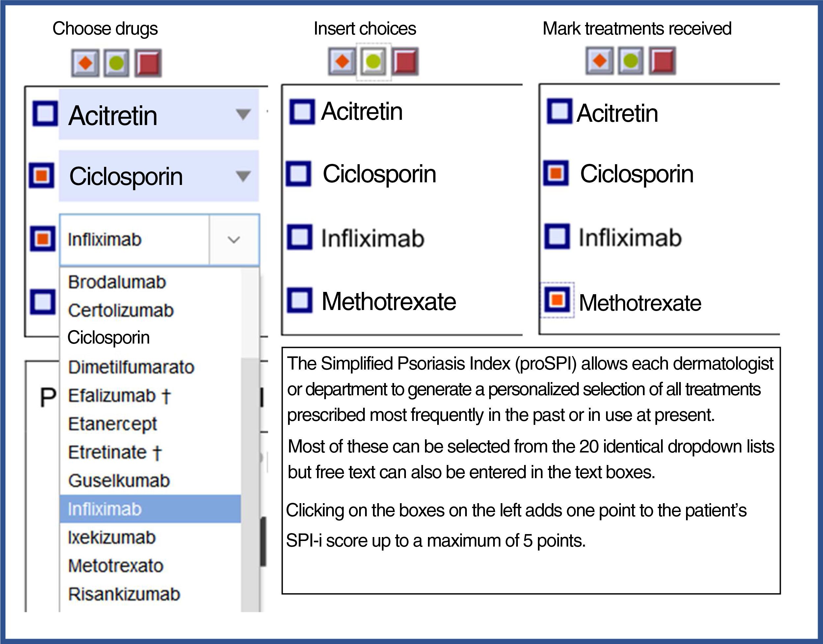This screenshot has width=823, height=644.
Task: Click red square icon under Choose drugs
Action: pyautogui.click(x=148, y=63)
